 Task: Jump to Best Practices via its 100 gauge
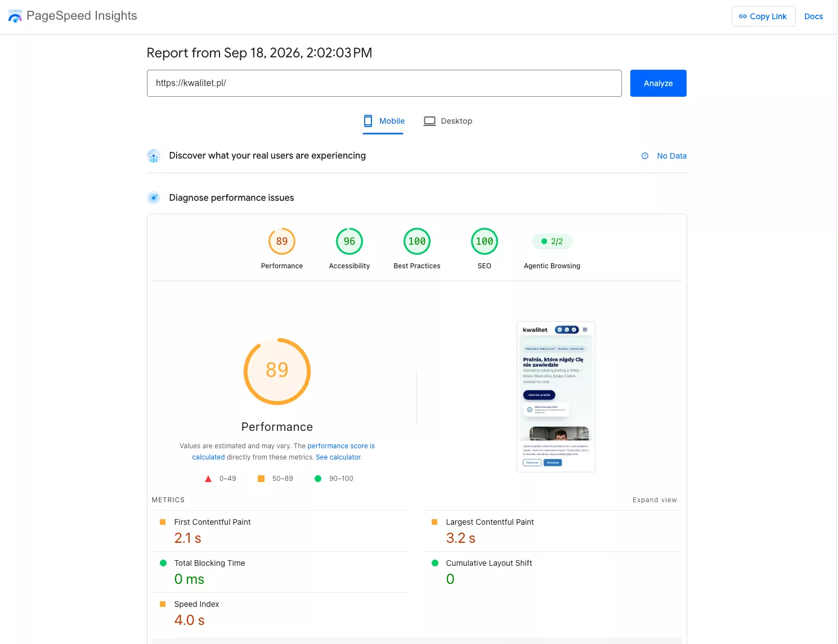417,241
